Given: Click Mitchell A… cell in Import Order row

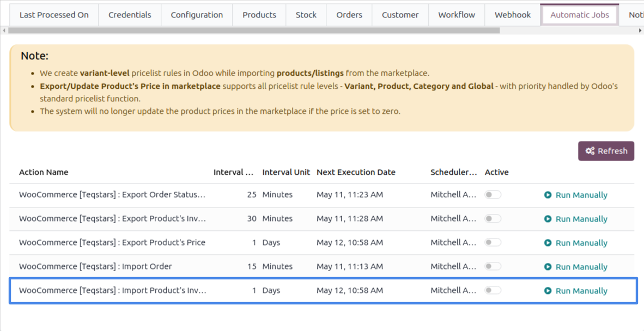Looking at the screenshot, I should pos(453,266).
